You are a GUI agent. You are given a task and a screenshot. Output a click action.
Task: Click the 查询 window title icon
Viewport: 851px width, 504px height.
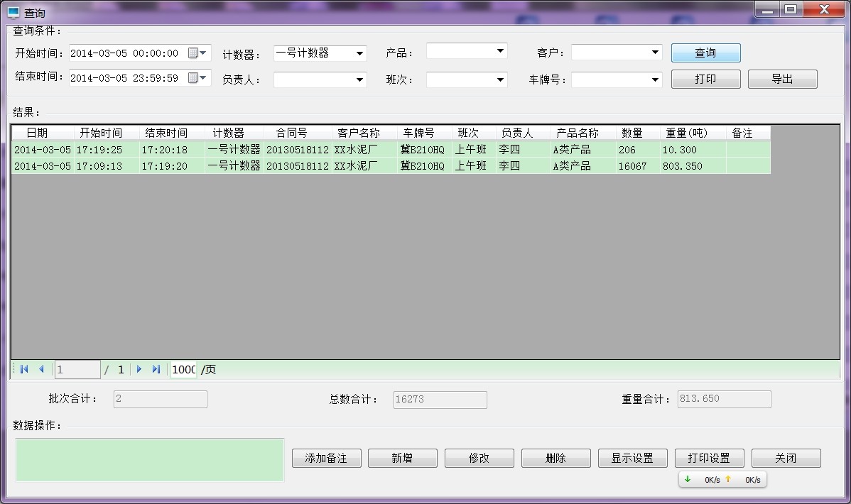(x=13, y=13)
